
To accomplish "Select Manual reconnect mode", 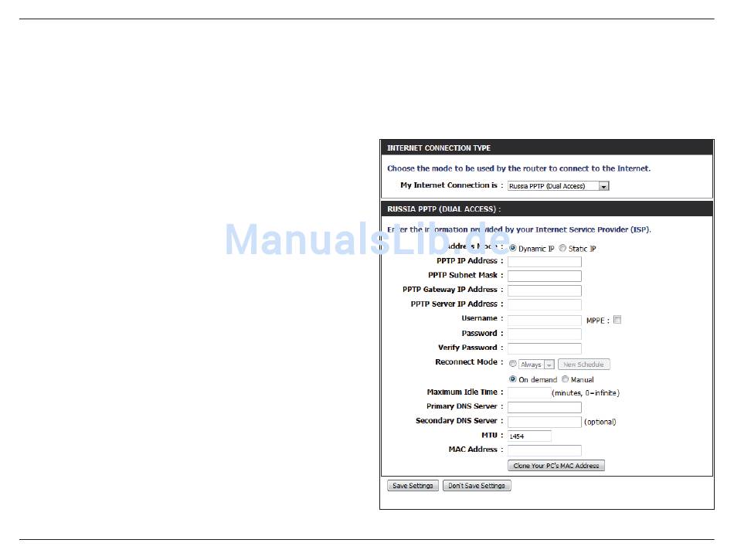I will (566, 379).
